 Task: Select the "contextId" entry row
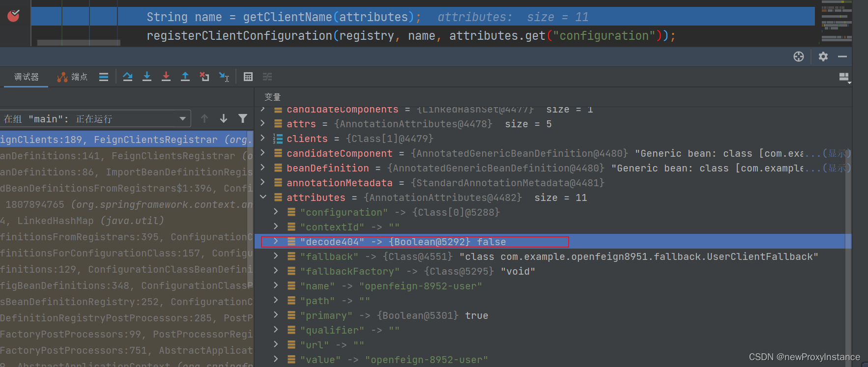coord(553,227)
